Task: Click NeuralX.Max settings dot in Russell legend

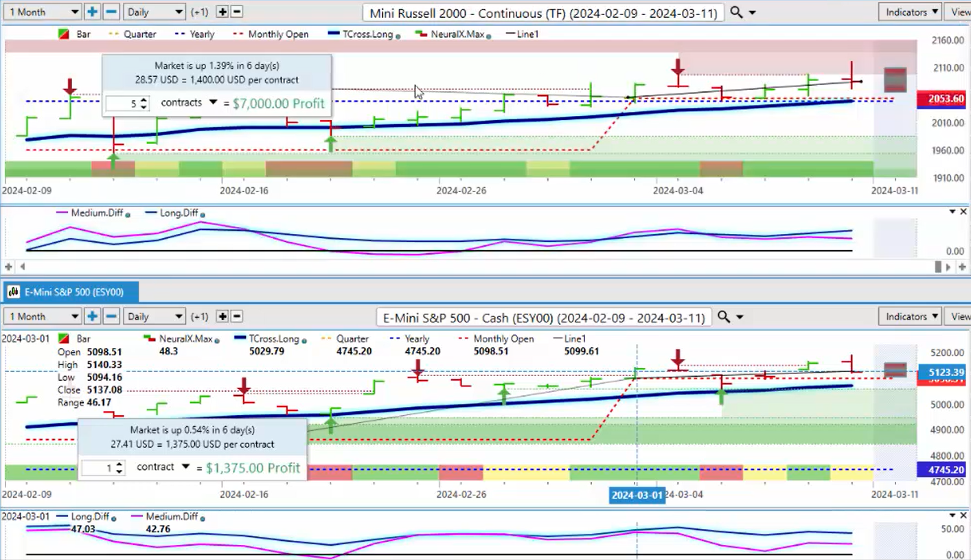Action: click(x=489, y=35)
